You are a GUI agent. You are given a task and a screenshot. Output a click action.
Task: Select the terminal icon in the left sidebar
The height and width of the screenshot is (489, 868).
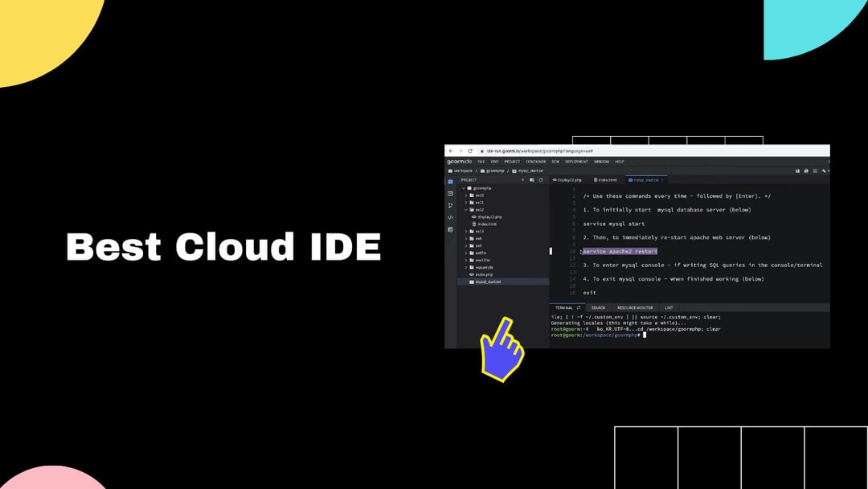coord(451,193)
